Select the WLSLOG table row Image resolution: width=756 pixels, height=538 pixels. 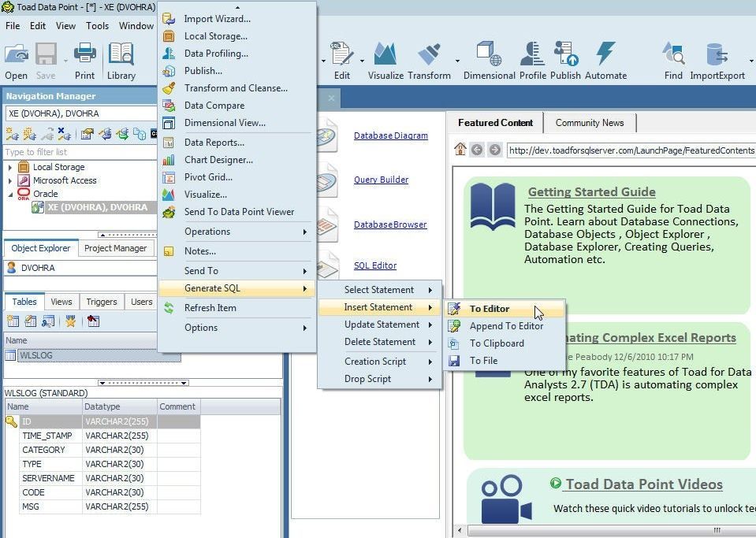pyautogui.click(x=92, y=355)
